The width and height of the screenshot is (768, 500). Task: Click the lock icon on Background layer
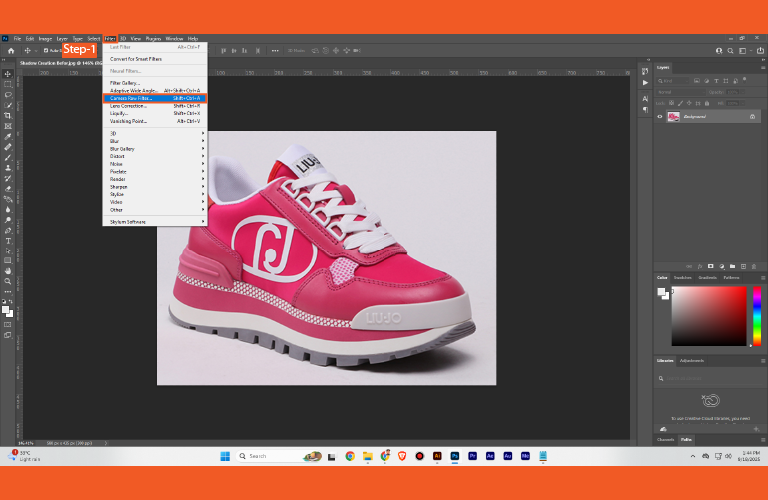click(x=752, y=116)
